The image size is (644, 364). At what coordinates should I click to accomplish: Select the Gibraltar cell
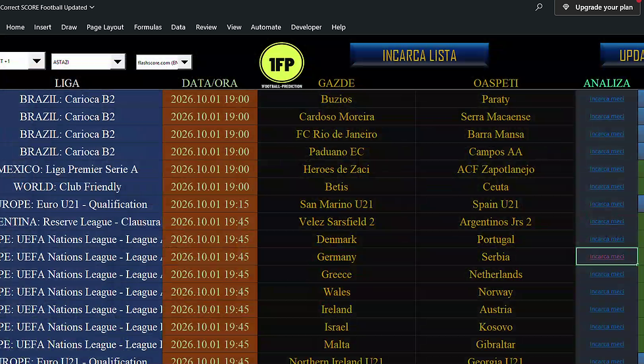point(495,345)
